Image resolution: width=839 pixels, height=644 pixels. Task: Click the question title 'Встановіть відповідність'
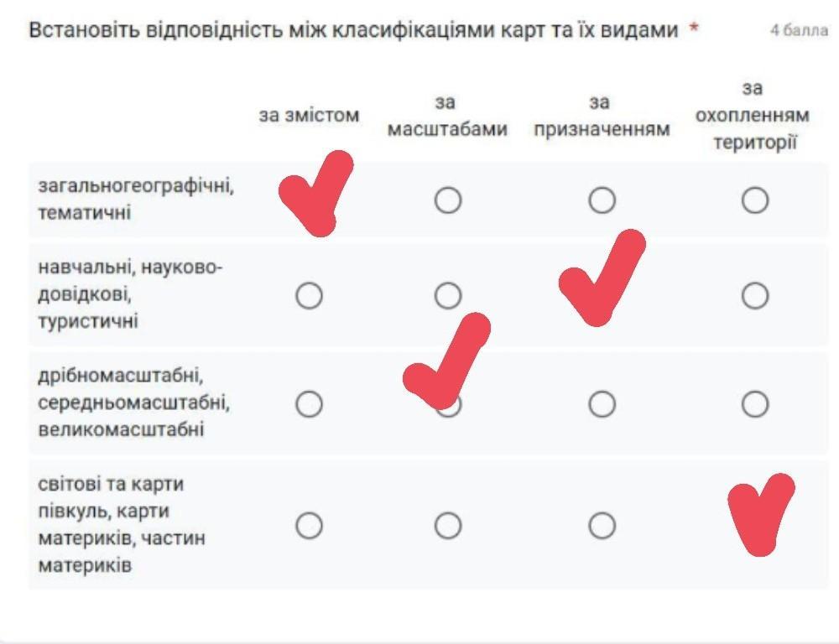tap(352, 31)
